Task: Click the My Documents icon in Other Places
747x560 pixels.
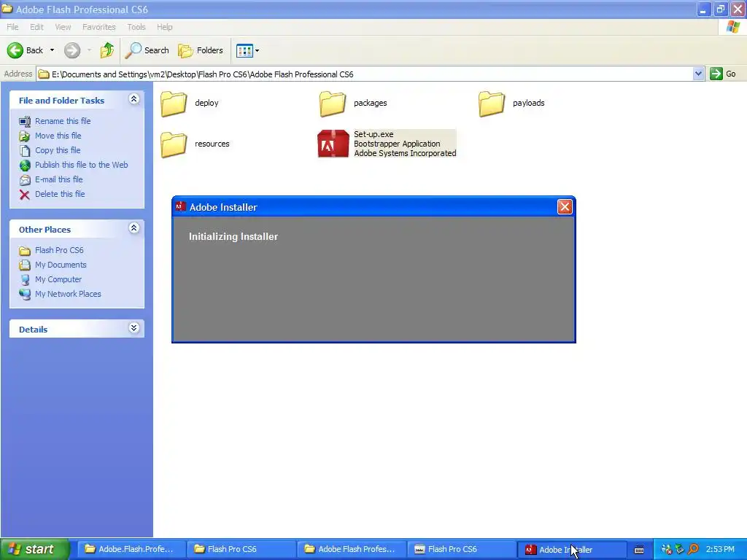Action: (x=25, y=265)
